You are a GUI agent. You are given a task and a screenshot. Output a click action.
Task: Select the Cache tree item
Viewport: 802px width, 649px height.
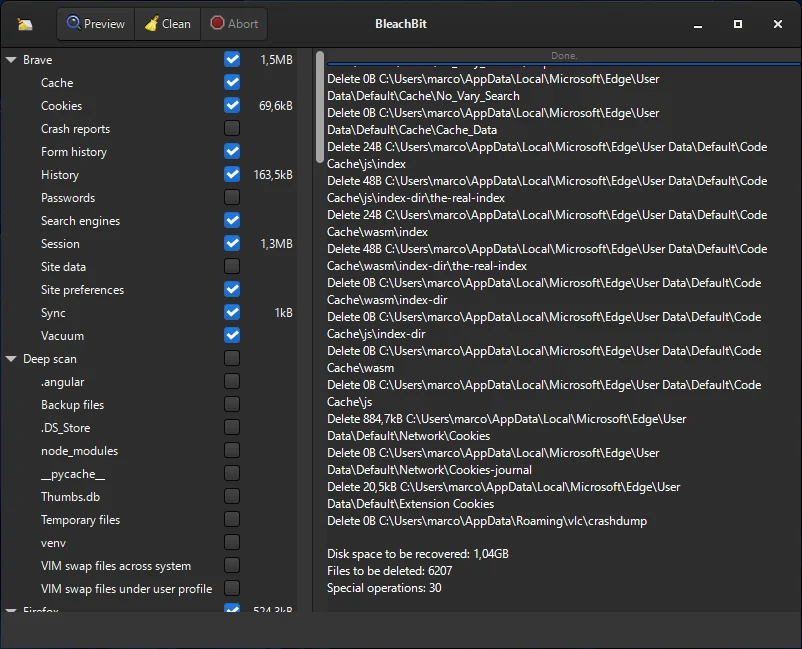(57, 83)
